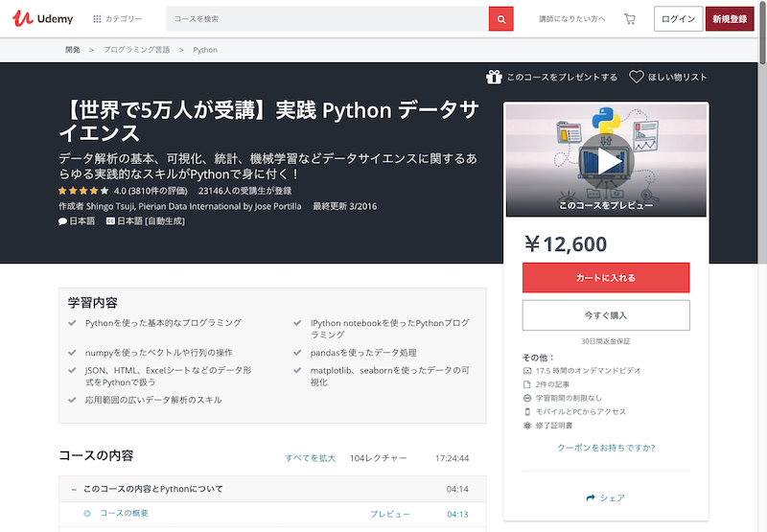Viewport: 767px width, 532px height.
Task: Click 104レクチャー text
Action: pos(378,458)
